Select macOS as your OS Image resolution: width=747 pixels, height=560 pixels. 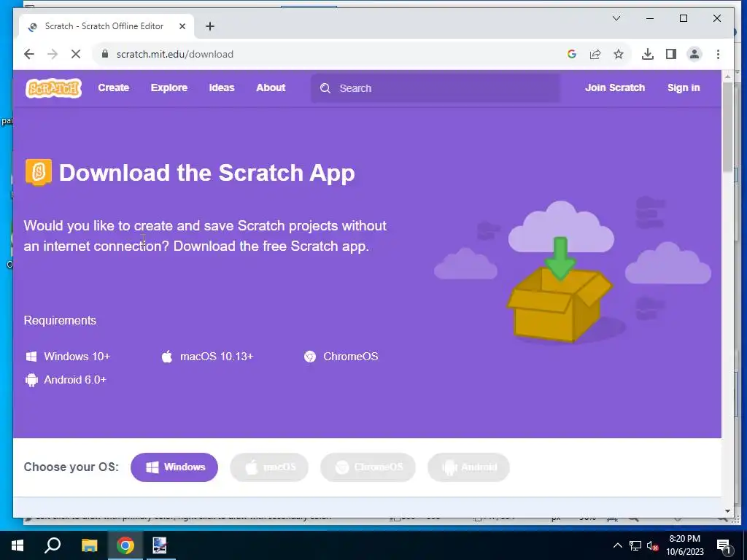click(x=269, y=467)
